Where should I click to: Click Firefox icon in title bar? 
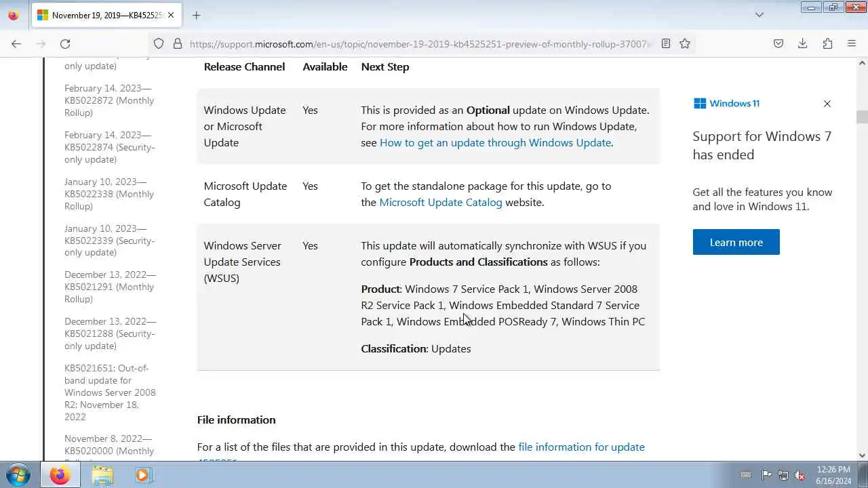click(x=13, y=15)
